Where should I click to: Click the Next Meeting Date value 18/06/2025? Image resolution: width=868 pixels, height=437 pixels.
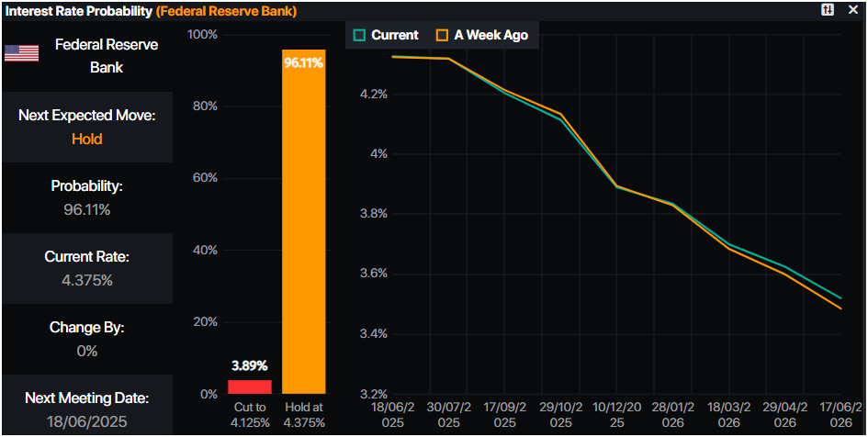tap(87, 422)
